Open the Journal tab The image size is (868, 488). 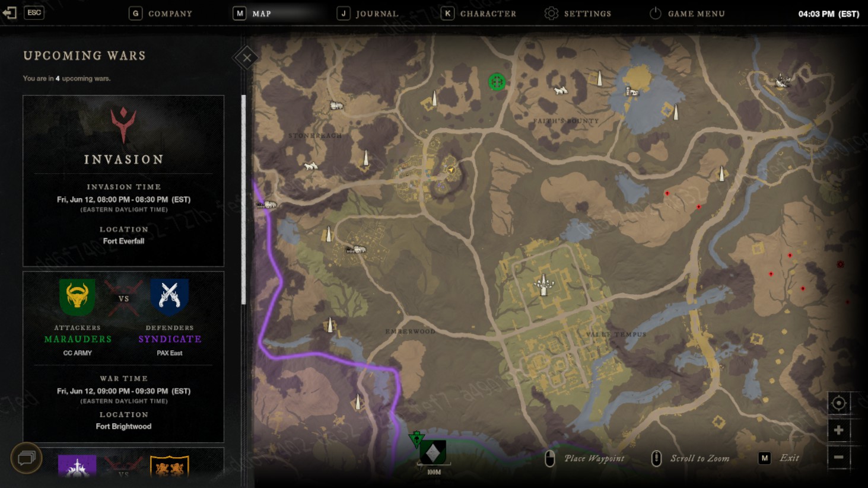(367, 13)
